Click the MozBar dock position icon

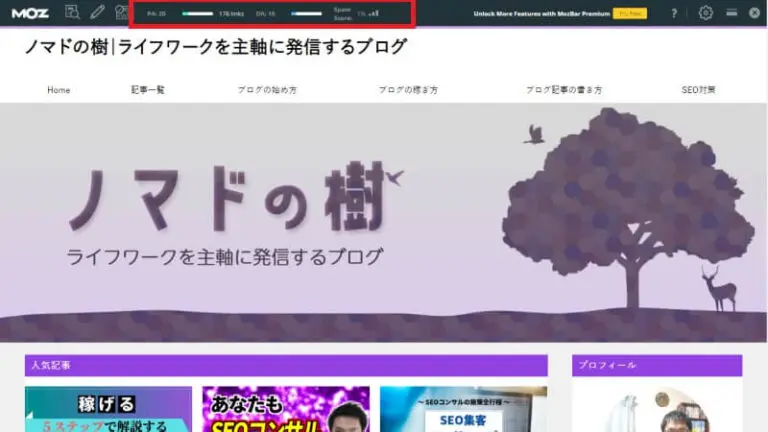[732, 13]
